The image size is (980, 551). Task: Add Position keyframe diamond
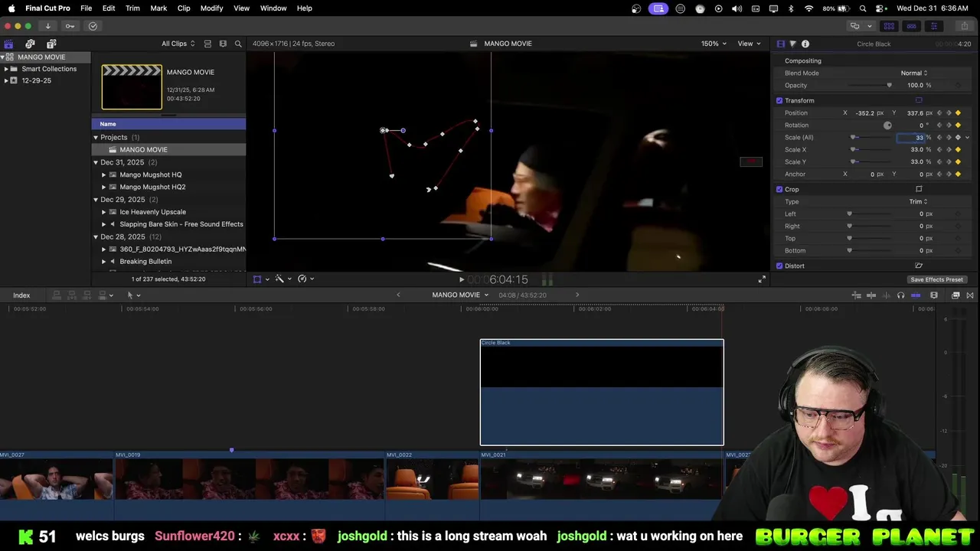[958, 112]
